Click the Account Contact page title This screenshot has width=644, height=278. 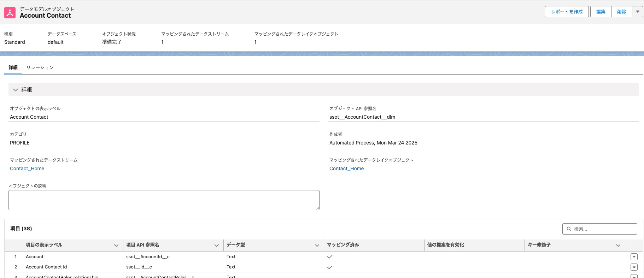pos(45,16)
